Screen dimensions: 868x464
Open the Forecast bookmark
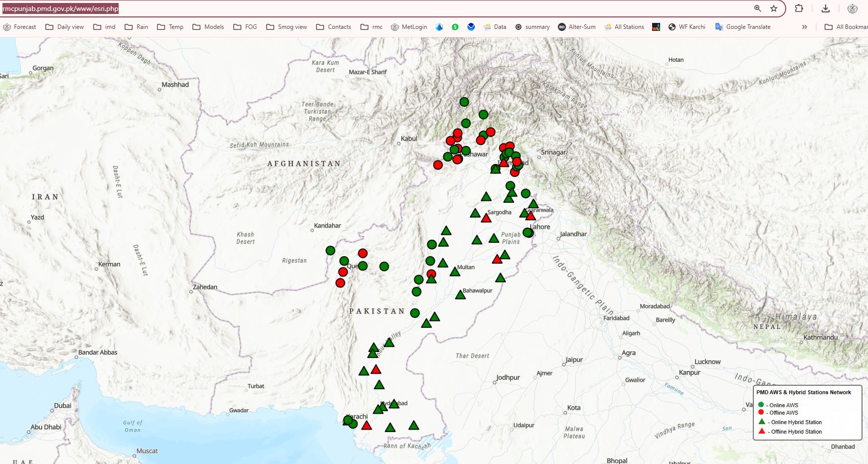[19, 27]
